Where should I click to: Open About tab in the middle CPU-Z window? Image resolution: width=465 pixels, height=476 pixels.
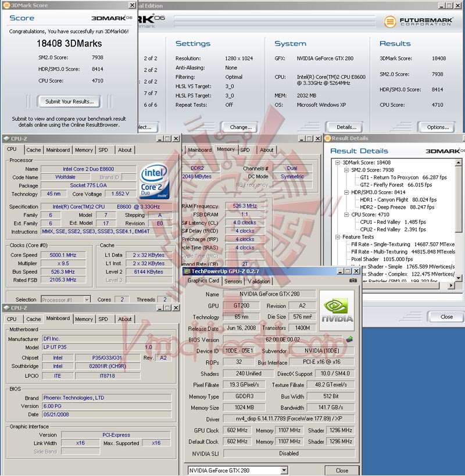click(x=266, y=150)
